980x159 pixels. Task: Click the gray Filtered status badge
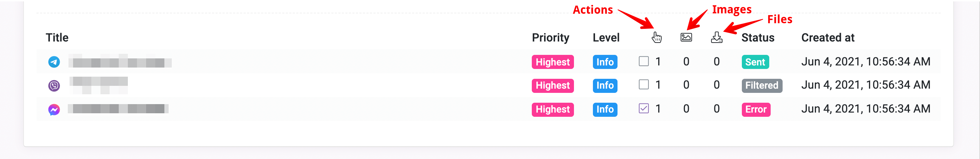coord(761,85)
